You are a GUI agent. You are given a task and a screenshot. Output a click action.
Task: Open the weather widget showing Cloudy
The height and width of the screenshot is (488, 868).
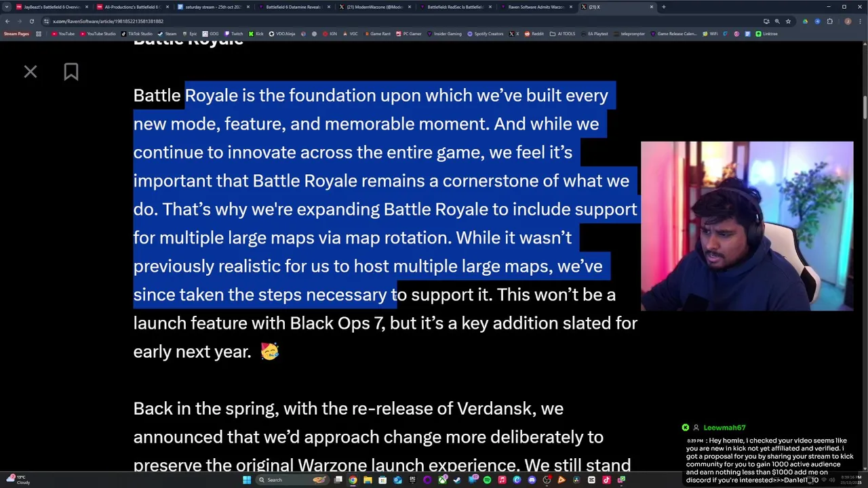[18, 480]
